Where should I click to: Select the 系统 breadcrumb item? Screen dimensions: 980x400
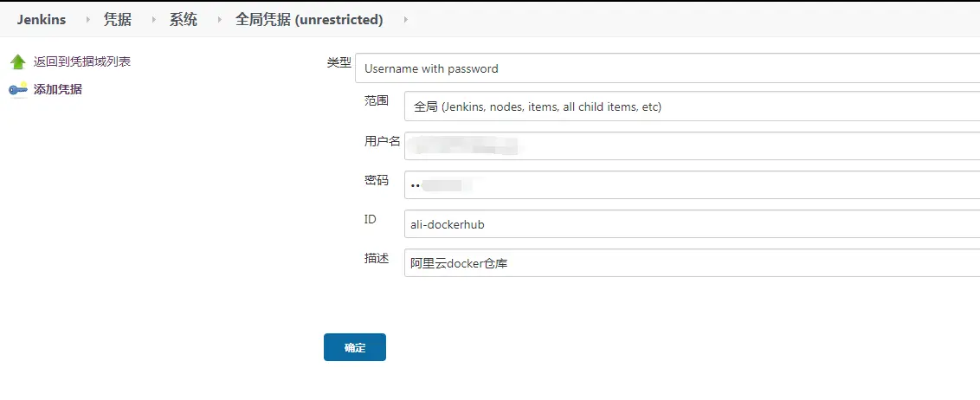point(184,19)
